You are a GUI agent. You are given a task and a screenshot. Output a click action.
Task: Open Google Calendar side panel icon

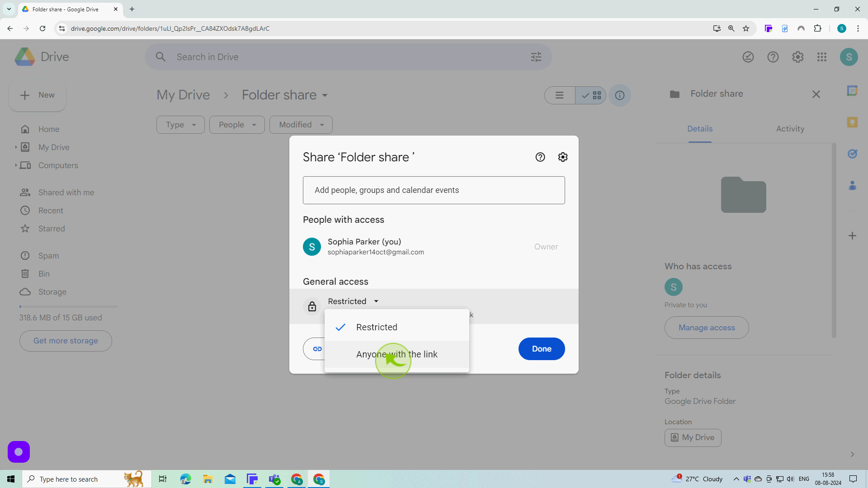click(853, 90)
